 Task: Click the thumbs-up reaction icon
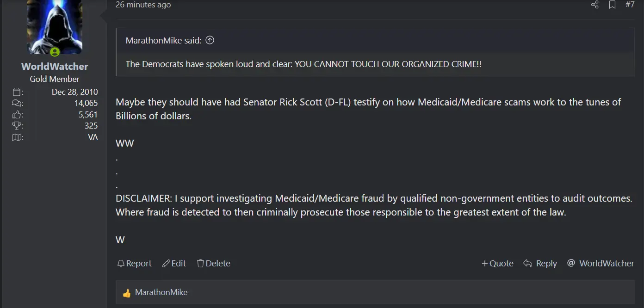pos(127,293)
